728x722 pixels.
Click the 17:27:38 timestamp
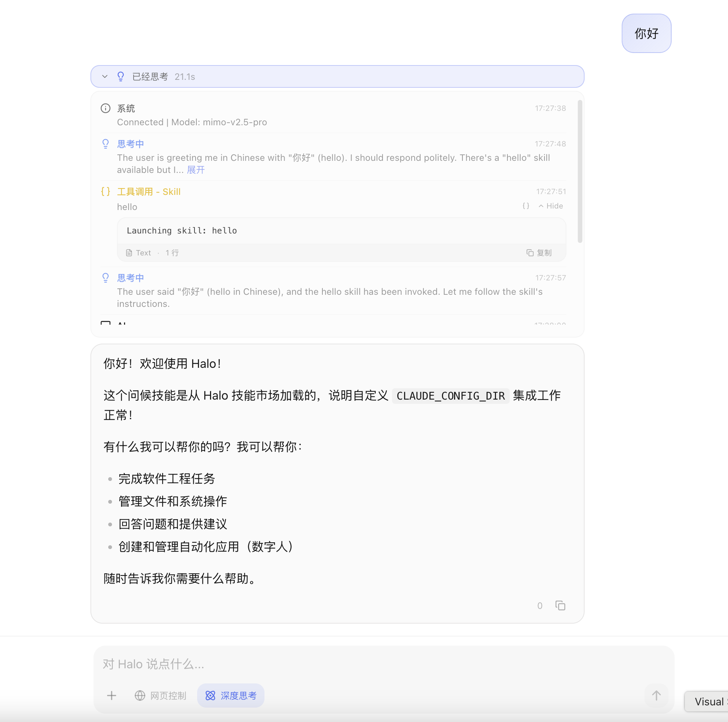click(551, 108)
